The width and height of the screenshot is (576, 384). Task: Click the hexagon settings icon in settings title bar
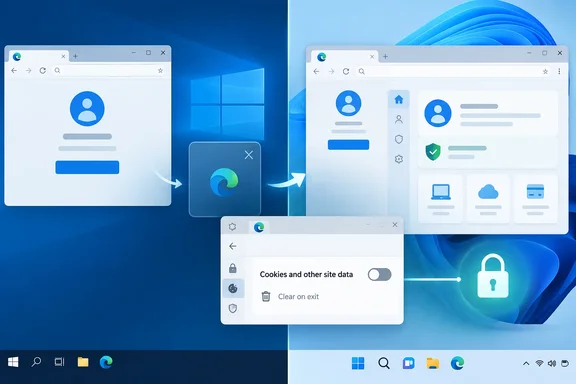point(232,227)
